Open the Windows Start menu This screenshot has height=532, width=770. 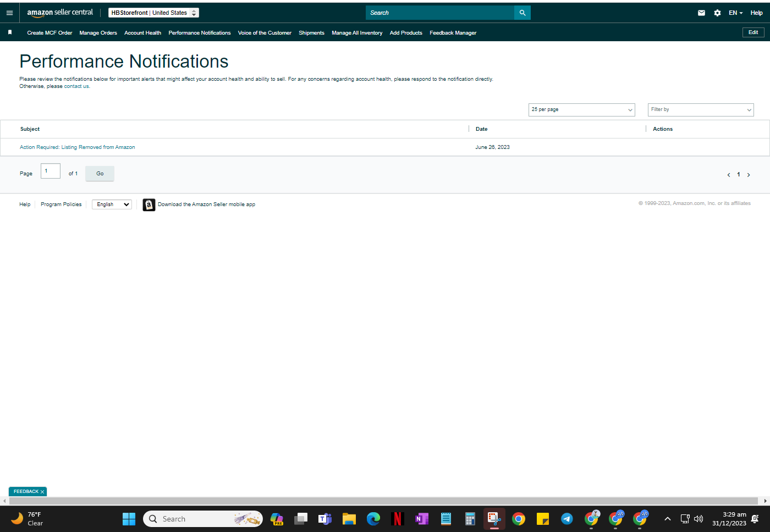pyautogui.click(x=129, y=519)
